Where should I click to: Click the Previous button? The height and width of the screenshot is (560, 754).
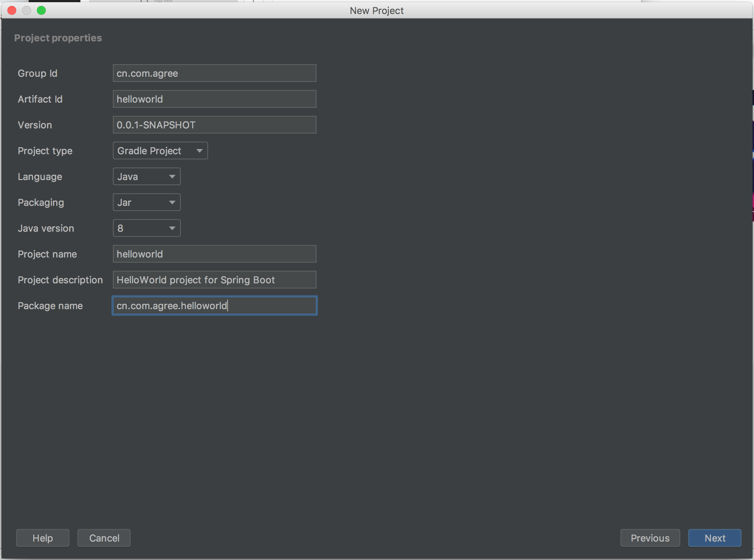coord(650,538)
